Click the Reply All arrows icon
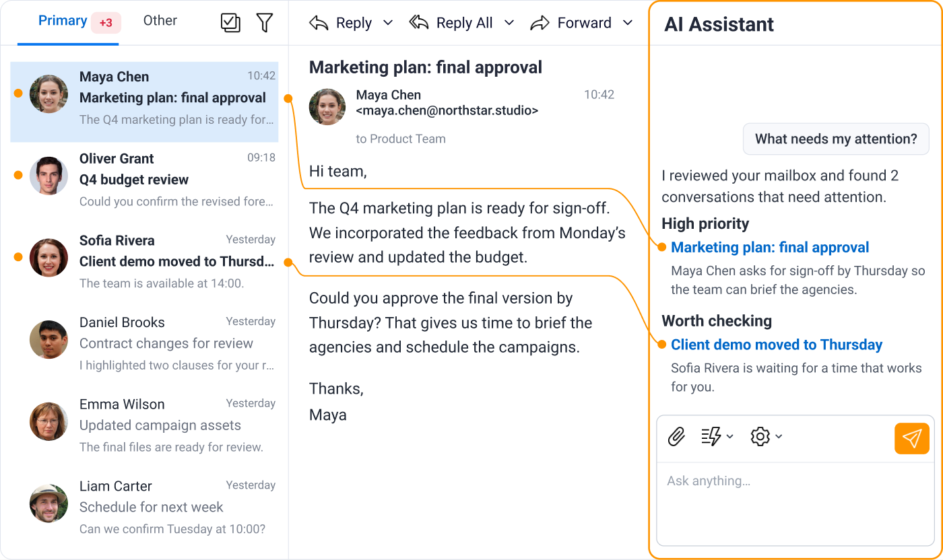Image resolution: width=943 pixels, height=560 pixels. (x=419, y=23)
